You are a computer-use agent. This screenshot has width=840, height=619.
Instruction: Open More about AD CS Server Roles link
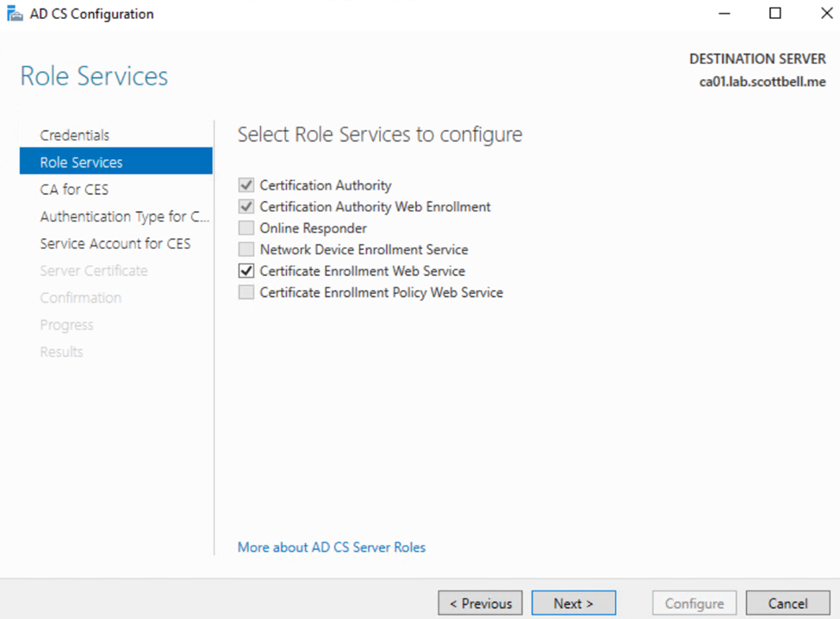point(332,547)
